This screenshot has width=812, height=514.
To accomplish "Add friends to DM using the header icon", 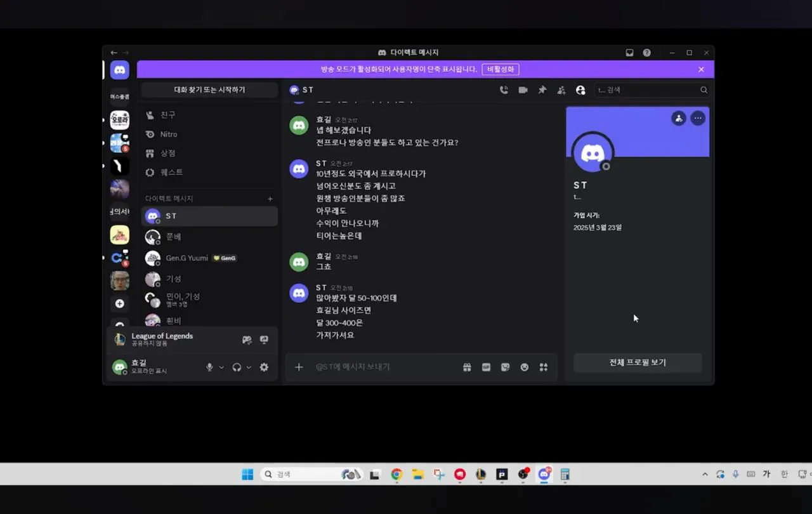I will tap(561, 90).
